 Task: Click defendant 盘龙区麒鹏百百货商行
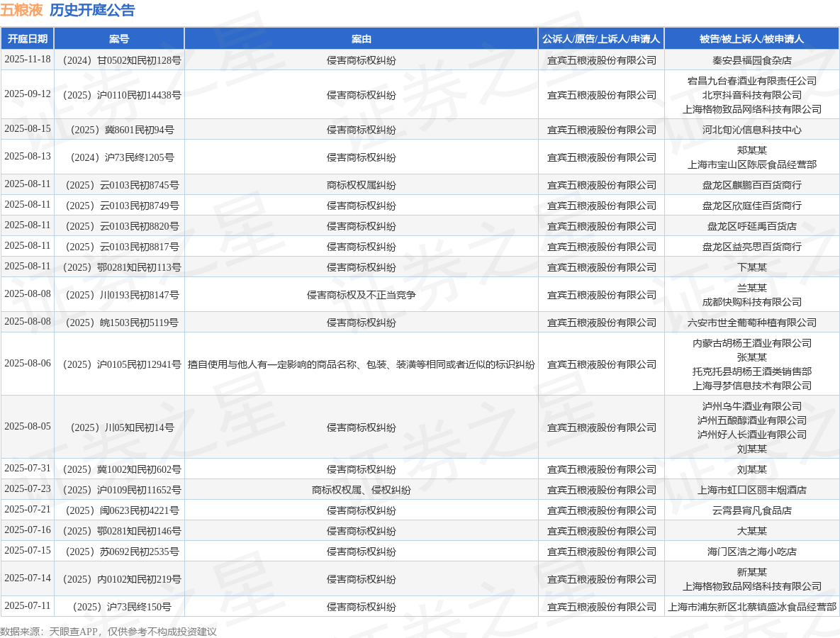click(x=751, y=185)
